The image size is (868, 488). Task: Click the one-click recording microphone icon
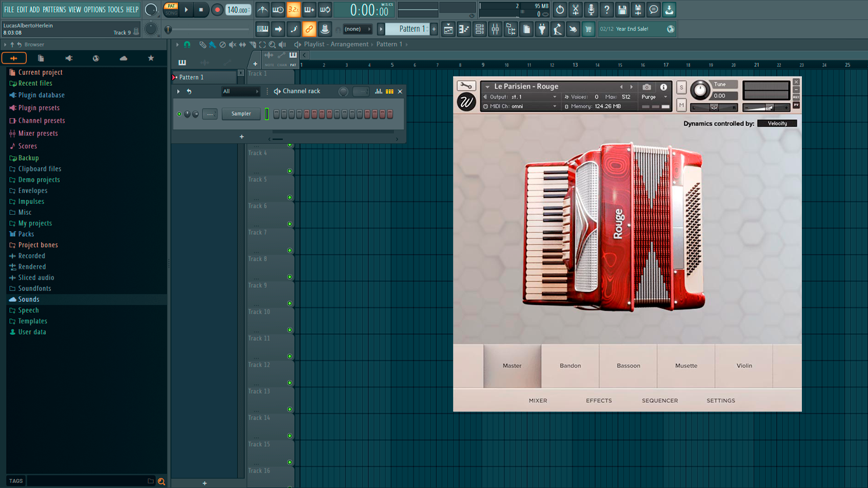591,10
